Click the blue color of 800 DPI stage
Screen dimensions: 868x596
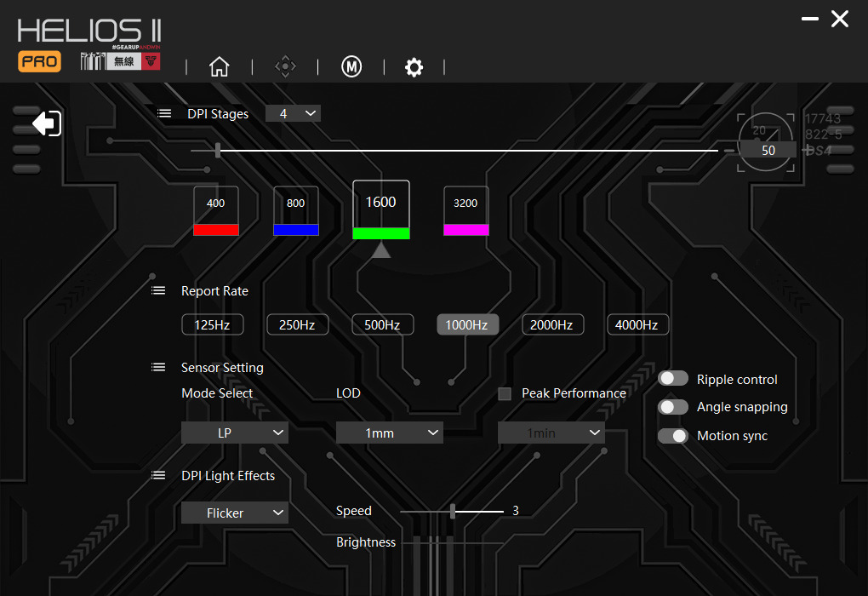296,230
